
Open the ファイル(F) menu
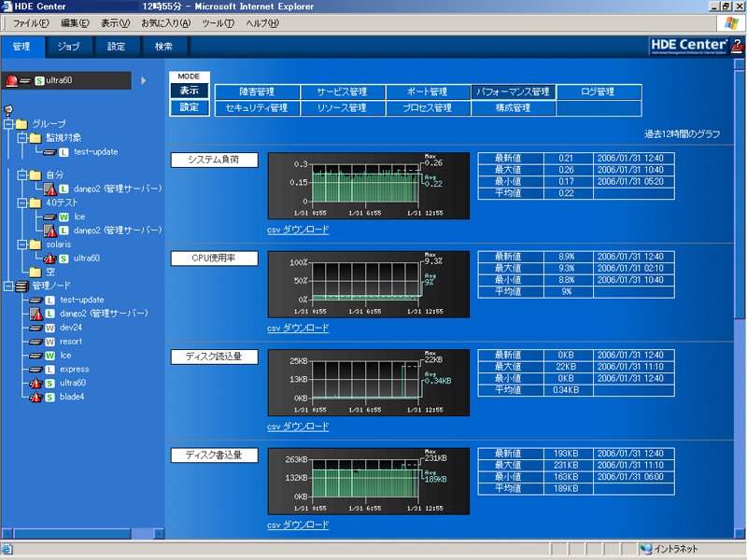31,22
